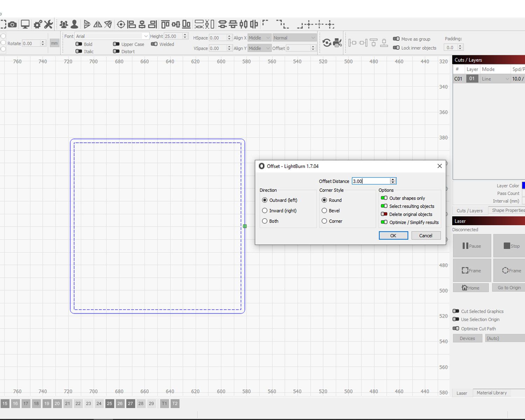
Task: Enable Delete original objects option
Action: [x=384, y=214]
